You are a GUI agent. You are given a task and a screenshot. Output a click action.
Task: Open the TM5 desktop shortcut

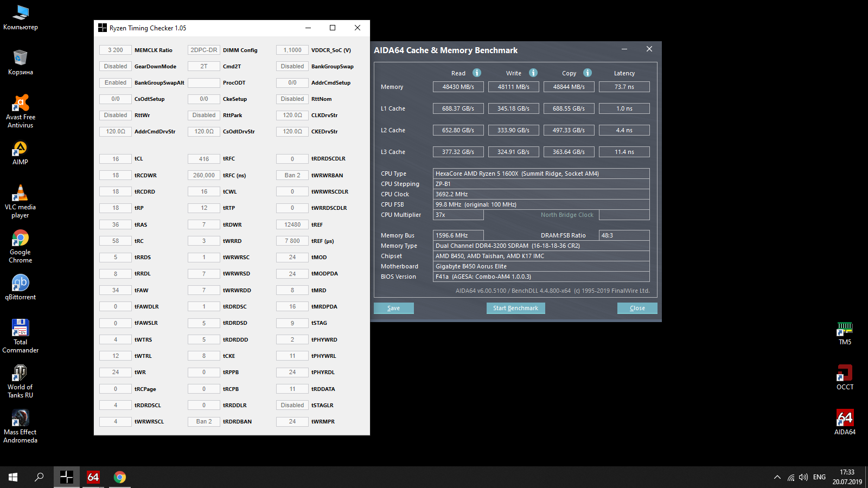(845, 333)
